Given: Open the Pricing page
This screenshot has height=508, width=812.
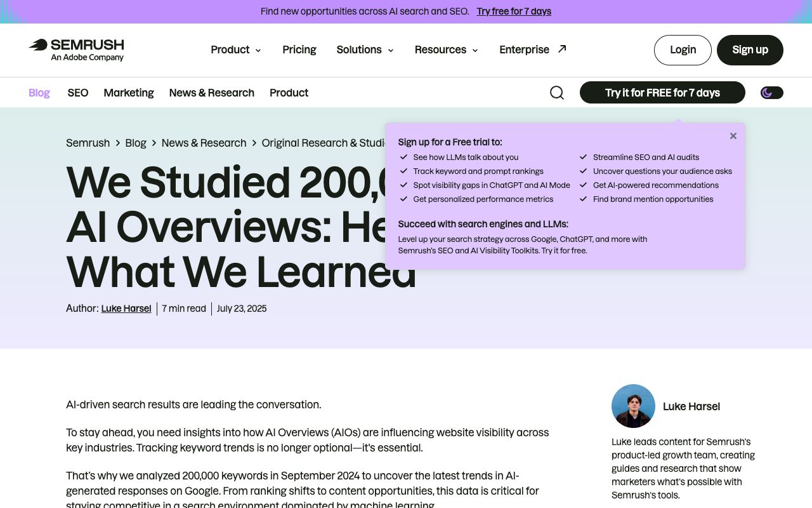Looking at the screenshot, I should point(299,50).
